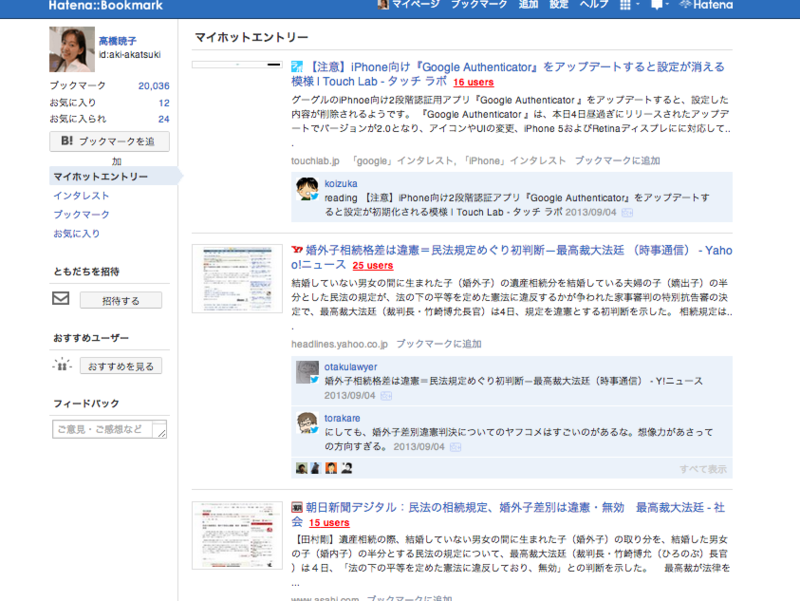This screenshot has height=601, width=800.
Task: Open the notification speech bubble icon
Action: click(x=657, y=5)
